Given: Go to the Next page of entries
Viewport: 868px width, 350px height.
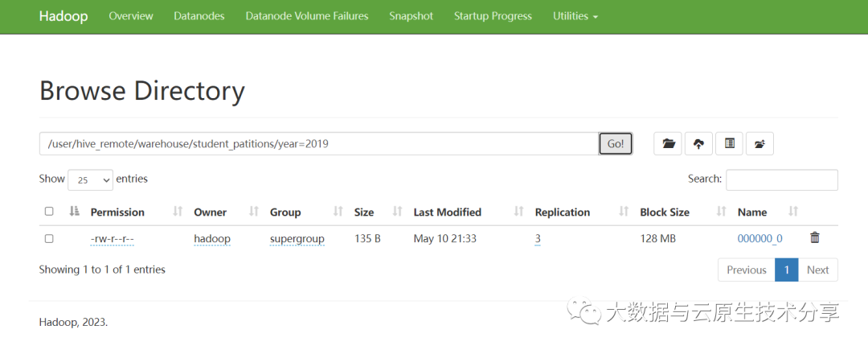Looking at the screenshot, I should pos(817,270).
